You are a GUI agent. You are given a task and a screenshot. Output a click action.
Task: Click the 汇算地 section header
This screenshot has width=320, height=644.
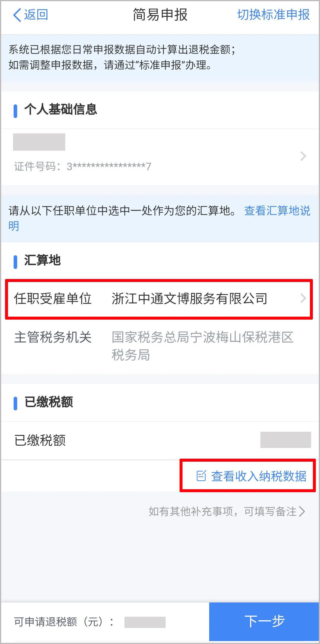(x=42, y=260)
